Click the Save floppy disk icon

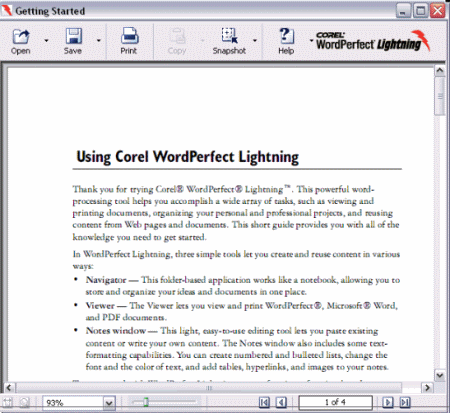73,36
